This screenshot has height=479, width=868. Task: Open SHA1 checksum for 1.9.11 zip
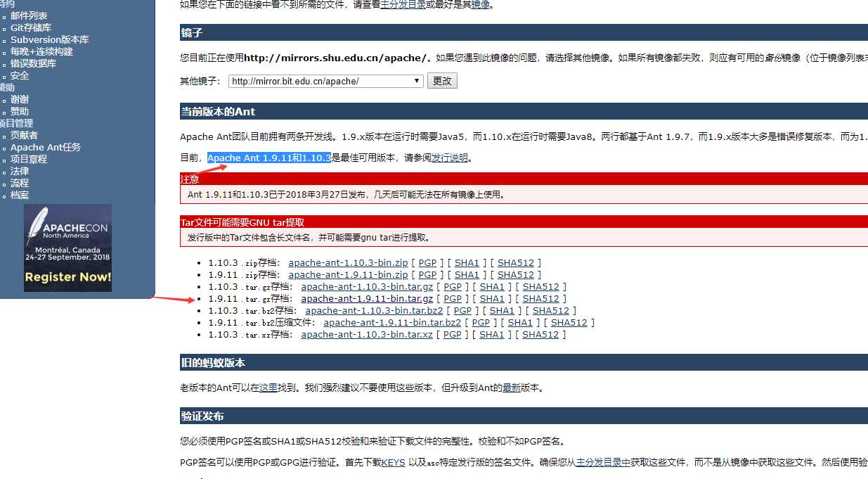pyautogui.click(x=467, y=275)
